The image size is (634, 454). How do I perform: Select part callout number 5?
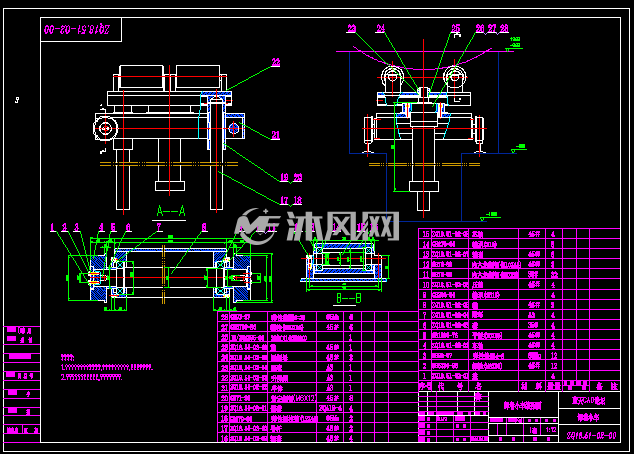click(x=113, y=228)
